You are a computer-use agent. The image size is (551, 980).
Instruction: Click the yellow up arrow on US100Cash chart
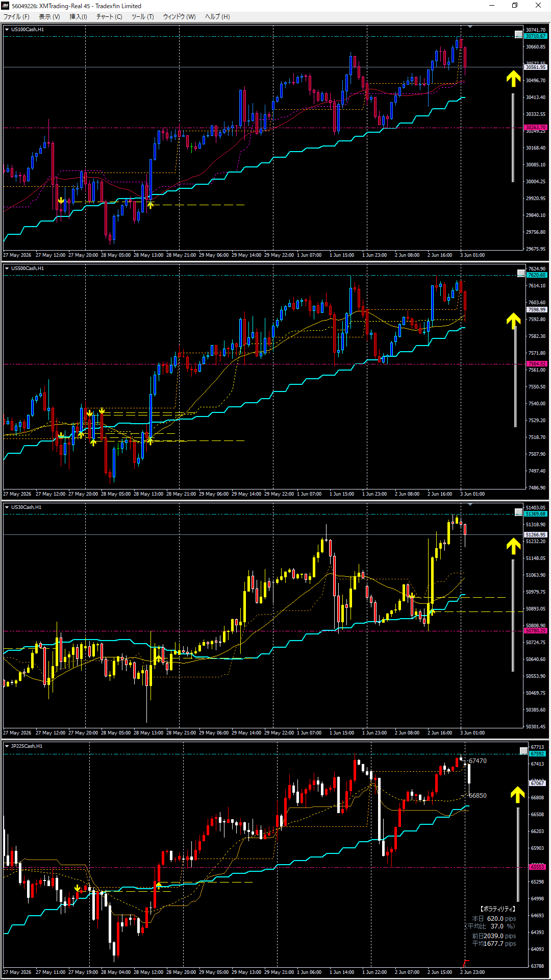513,79
